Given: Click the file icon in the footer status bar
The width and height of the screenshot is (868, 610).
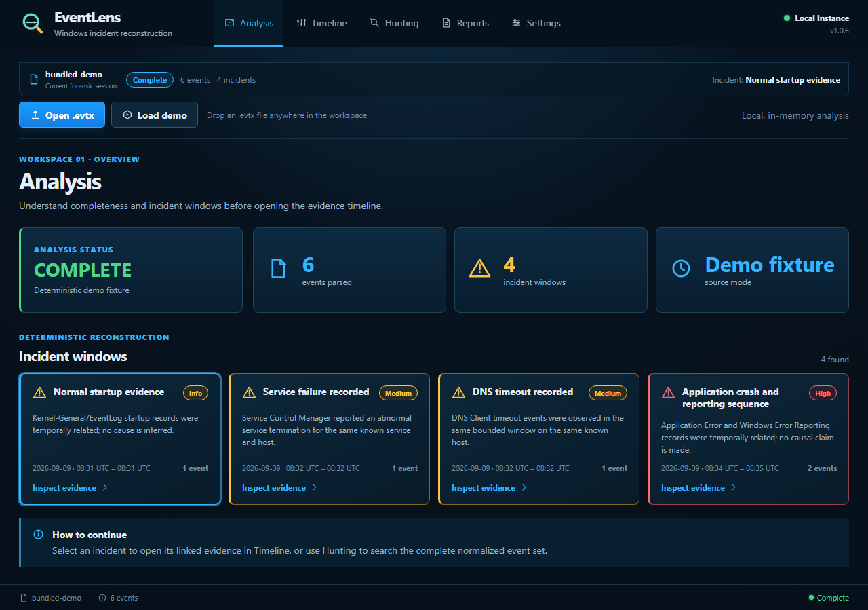Looking at the screenshot, I should coord(24,598).
